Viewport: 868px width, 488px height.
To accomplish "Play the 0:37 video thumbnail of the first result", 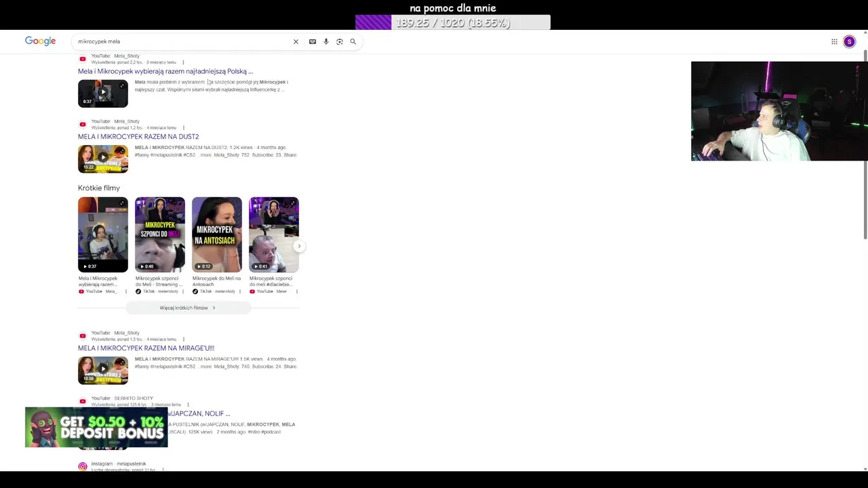I will (103, 94).
